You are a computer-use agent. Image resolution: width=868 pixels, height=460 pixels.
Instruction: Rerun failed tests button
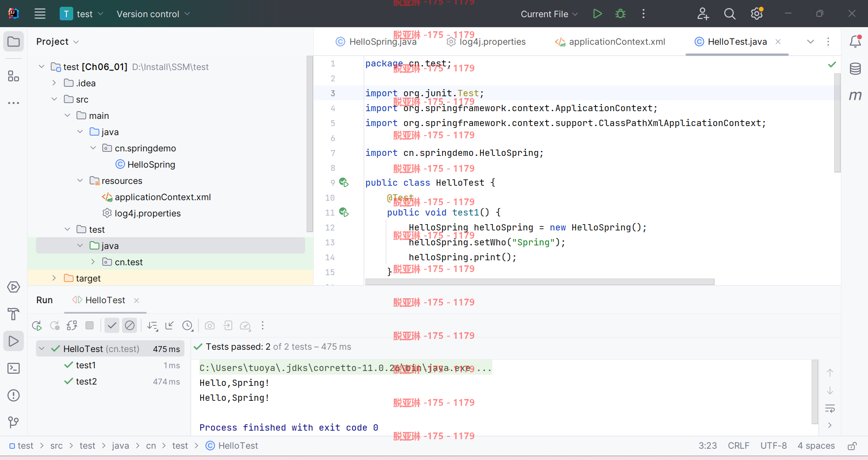tap(55, 325)
